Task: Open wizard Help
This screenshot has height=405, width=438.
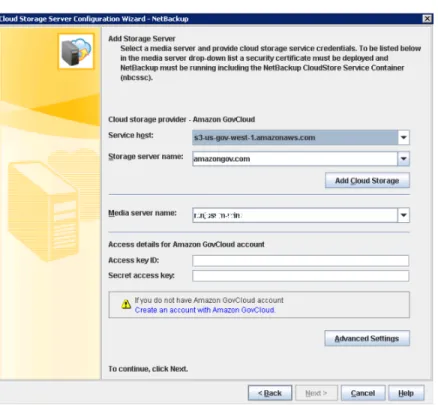Action: coord(406,393)
